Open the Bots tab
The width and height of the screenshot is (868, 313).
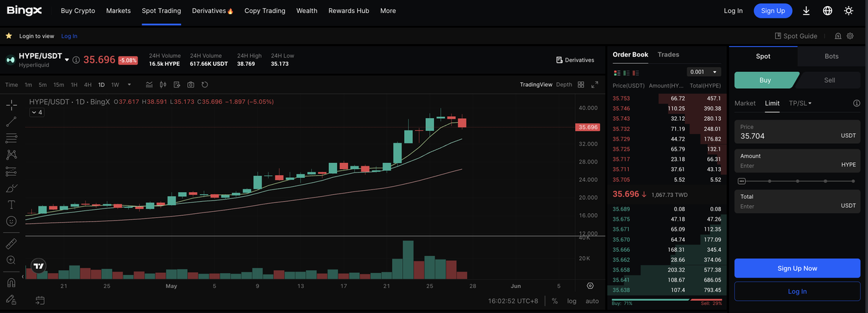(831, 56)
